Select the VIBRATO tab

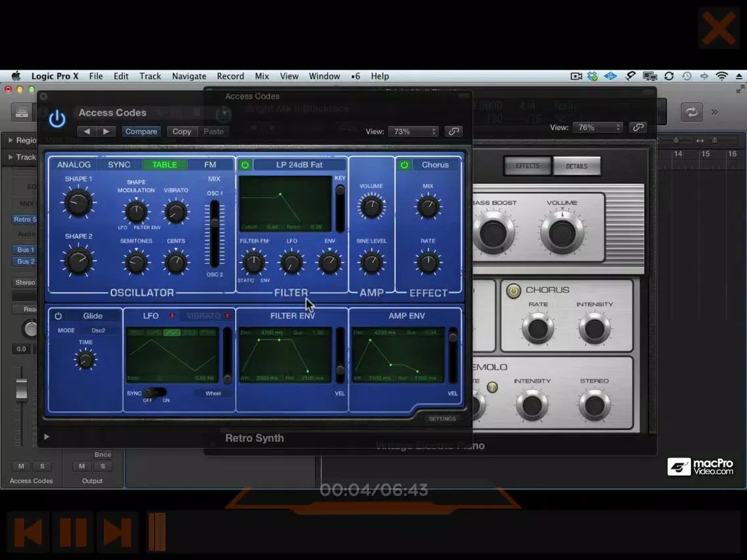[203, 315]
